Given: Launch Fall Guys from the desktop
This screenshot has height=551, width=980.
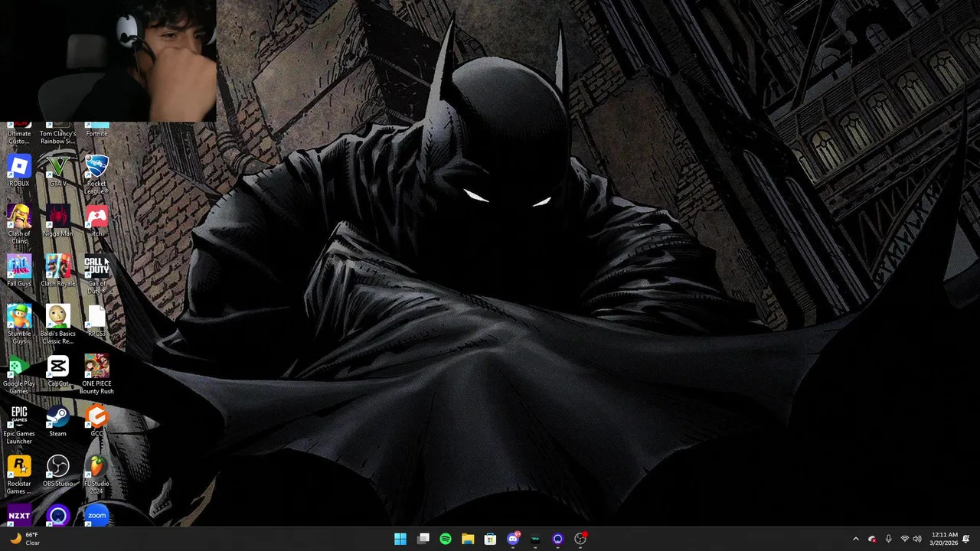Looking at the screenshot, I should pos(19,271).
